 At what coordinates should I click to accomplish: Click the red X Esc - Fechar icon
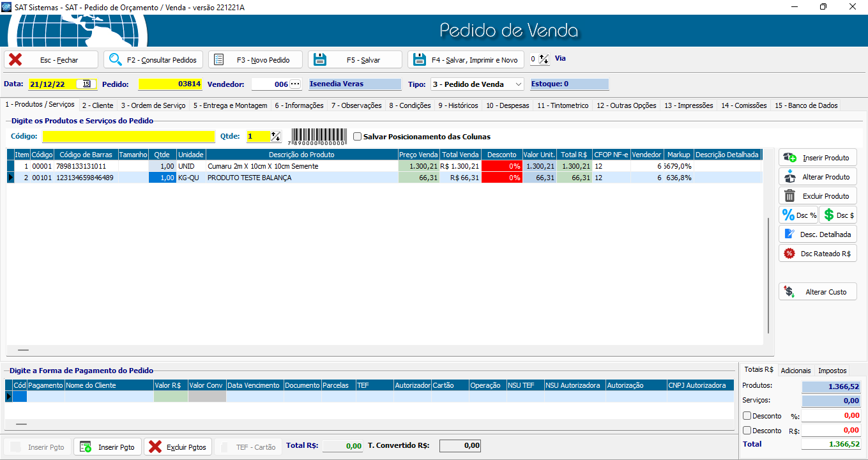pos(16,59)
